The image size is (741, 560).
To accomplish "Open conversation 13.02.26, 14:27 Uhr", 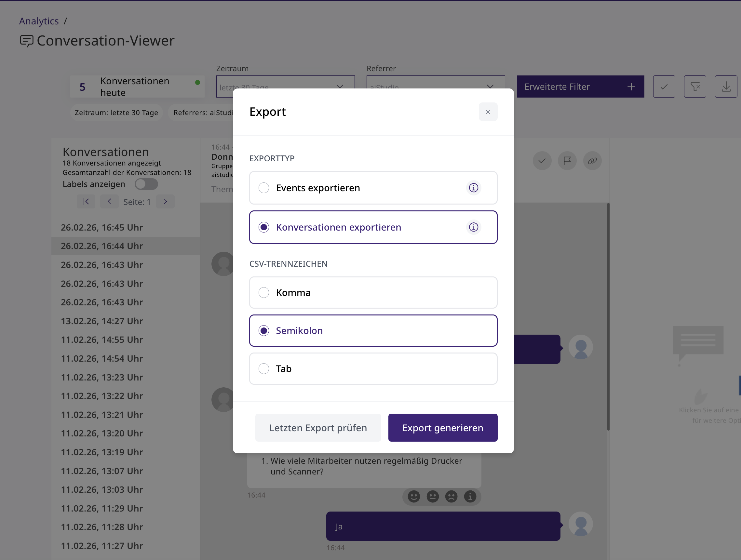I will pyautogui.click(x=102, y=321).
